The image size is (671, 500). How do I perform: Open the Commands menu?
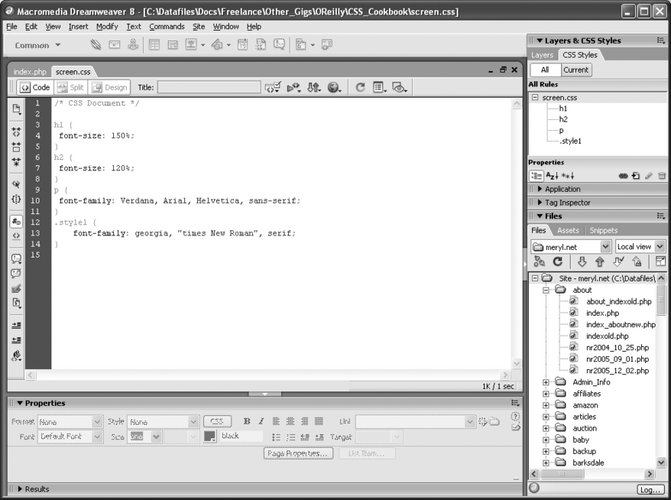click(167, 27)
